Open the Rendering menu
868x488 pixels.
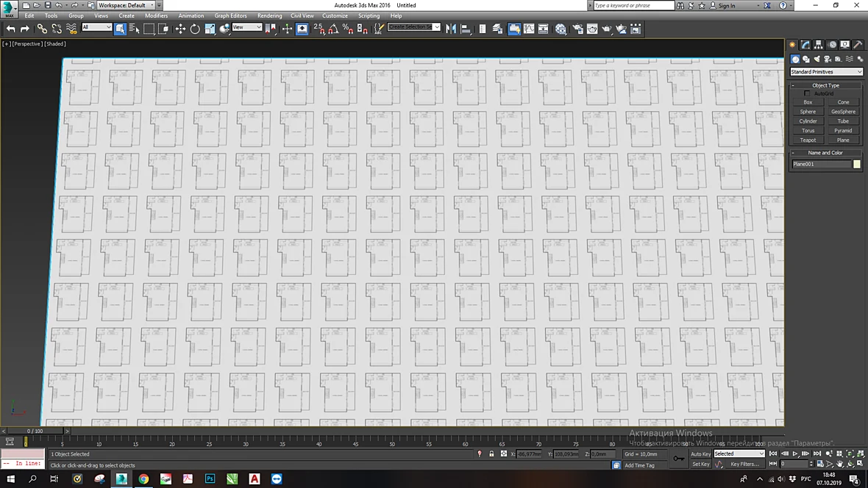269,15
